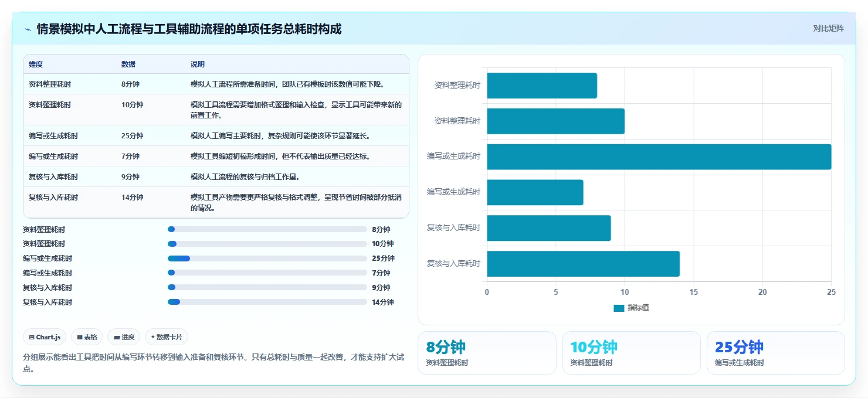
Task: Click the x-axis tick label 20
Action: point(762,292)
